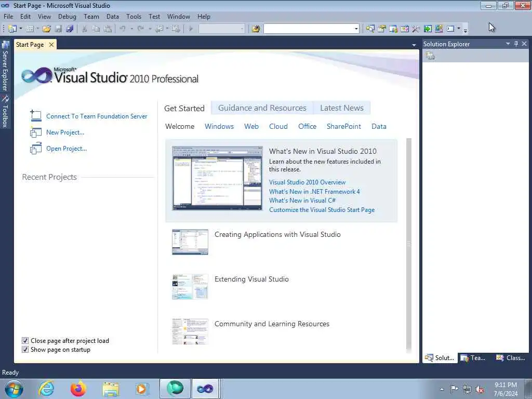532x399 pixels.
Task: Click the volume speaker tray icon
Action: pos(480,390)
